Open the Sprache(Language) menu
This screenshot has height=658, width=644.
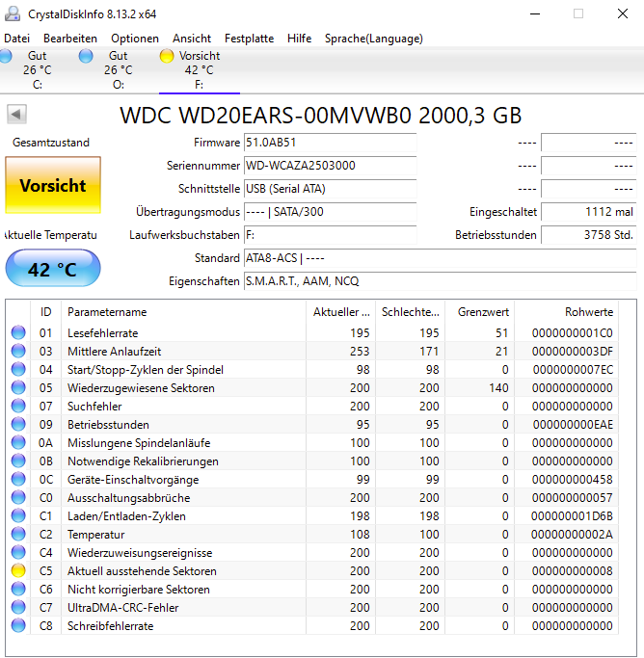pos(374,39)
